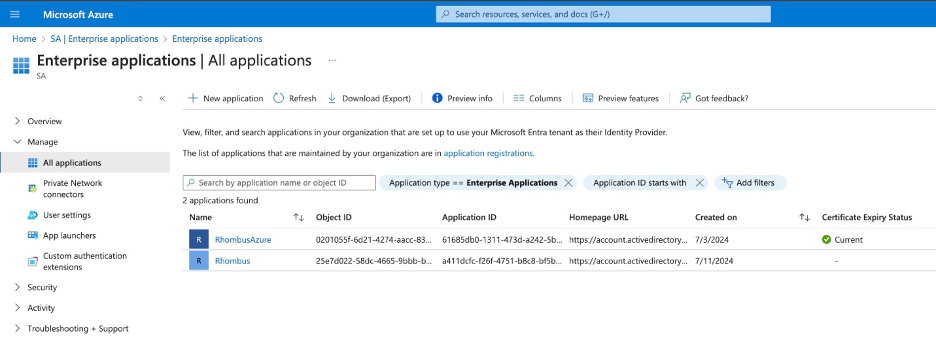The width and height of the screenshot is (936, 362).
Task: Select User settings in sidebar
Action: pos(67,215)
